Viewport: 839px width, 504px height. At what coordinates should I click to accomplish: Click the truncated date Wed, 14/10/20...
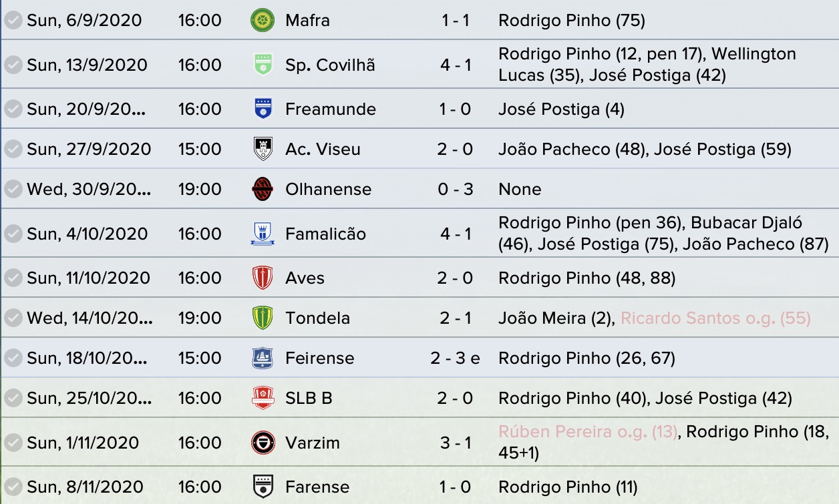pyautogui.click(x=89, y=318)
